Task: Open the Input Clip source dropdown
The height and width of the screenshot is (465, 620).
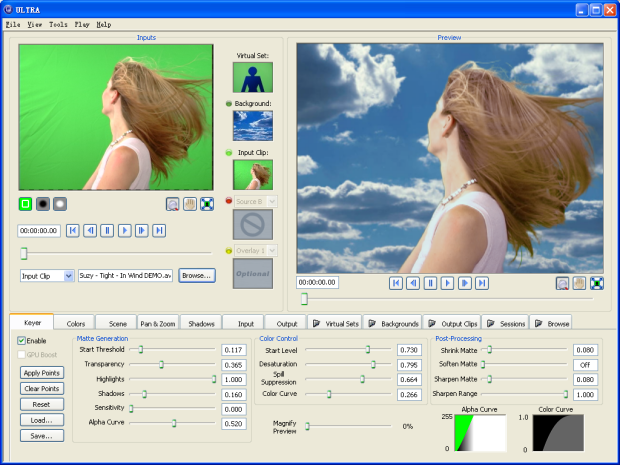Action: 68,275
